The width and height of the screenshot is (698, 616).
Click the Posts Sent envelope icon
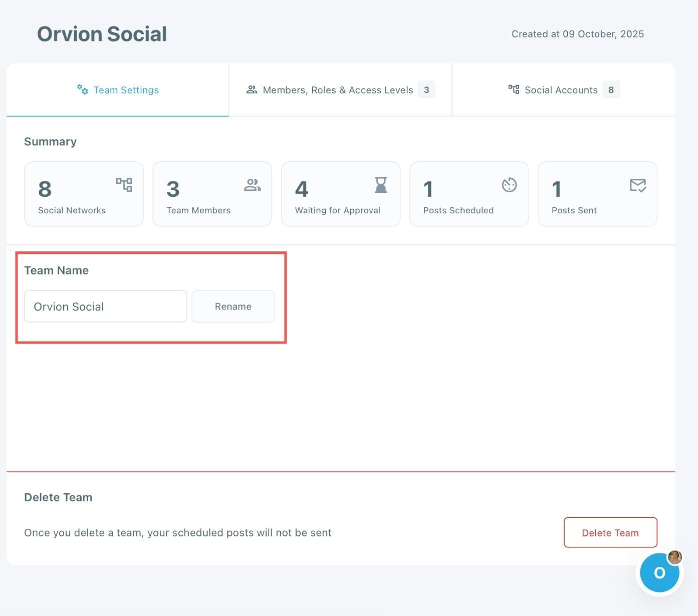637,185
